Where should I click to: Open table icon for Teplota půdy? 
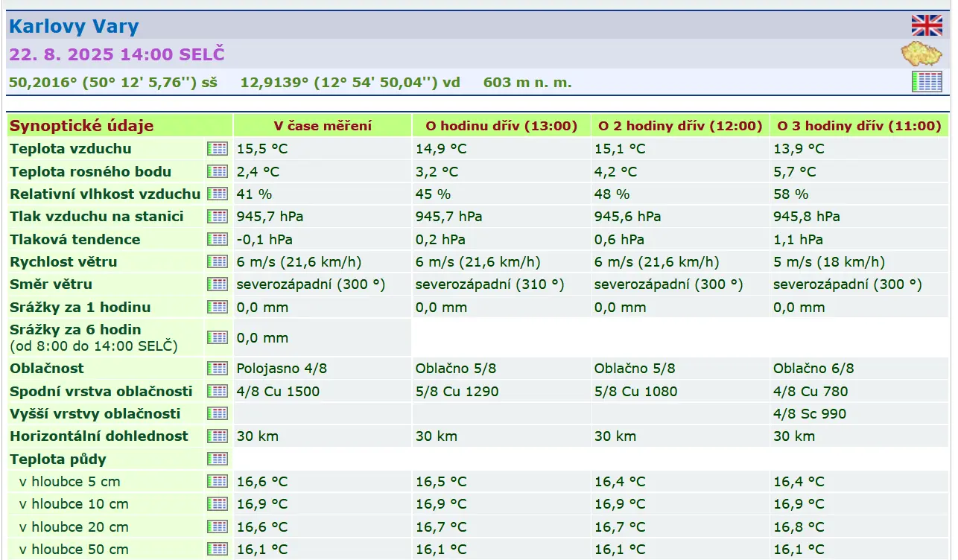click(x=217, y=459)
